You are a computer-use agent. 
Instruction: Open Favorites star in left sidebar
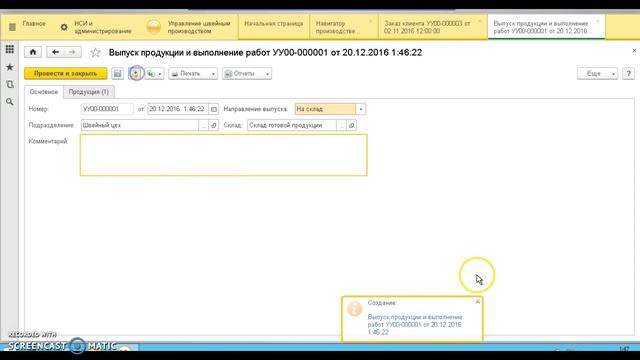click(x=9, y=67)
